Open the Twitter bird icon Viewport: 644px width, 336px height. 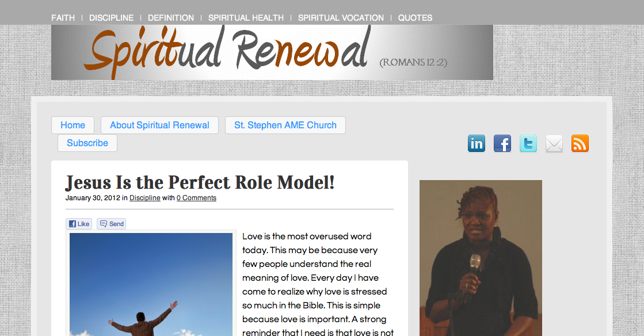pyautogui.click(x=528, y=143)
